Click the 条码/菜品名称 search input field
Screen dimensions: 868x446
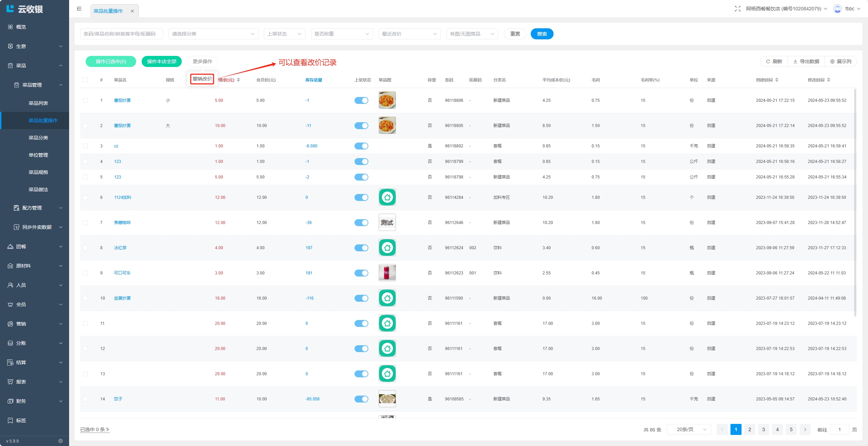[121, 34]
